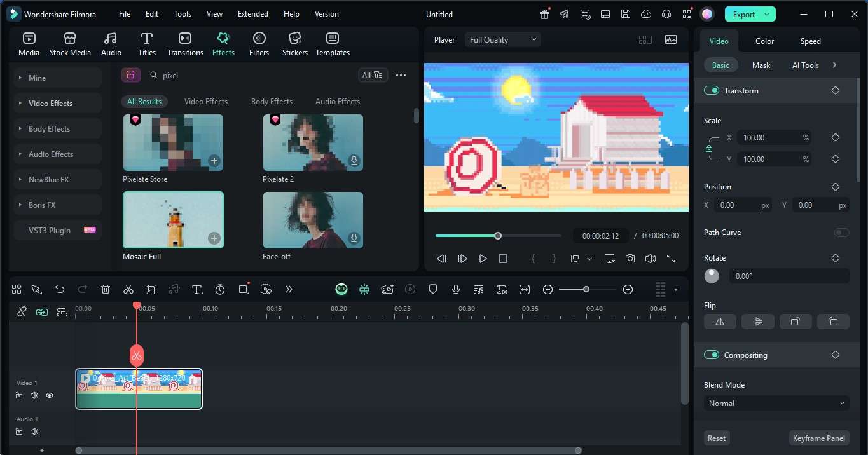Expand the Video Effects category
Image resolution: width=868 pixels, height=455 pixels.
tap(57, 104)
